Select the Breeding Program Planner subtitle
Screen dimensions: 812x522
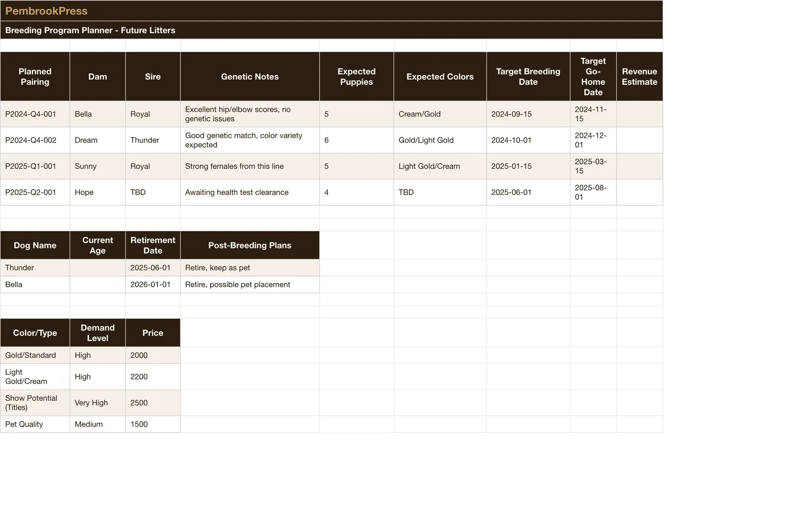click(x=331, y=30)
